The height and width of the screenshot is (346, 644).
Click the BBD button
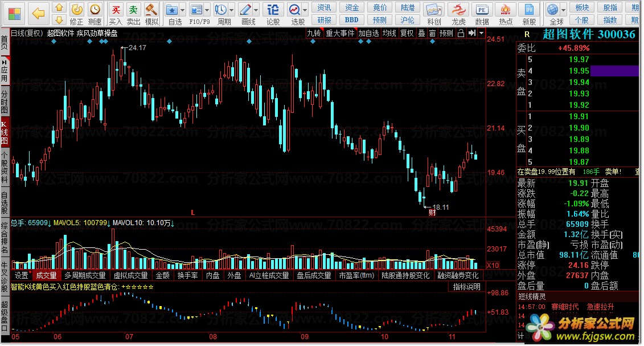pyautogui.click(x=351, y=20)
